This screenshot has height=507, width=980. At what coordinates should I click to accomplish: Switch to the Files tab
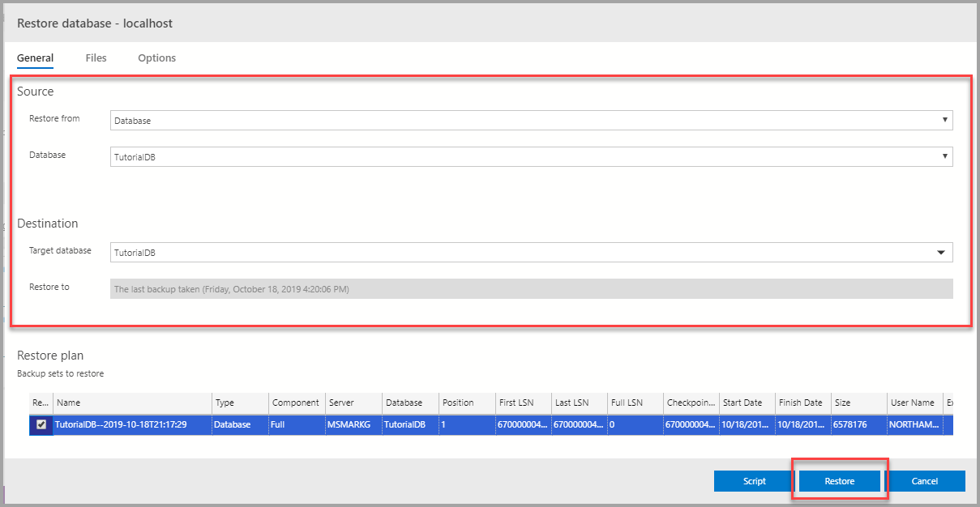pos(96,58)
